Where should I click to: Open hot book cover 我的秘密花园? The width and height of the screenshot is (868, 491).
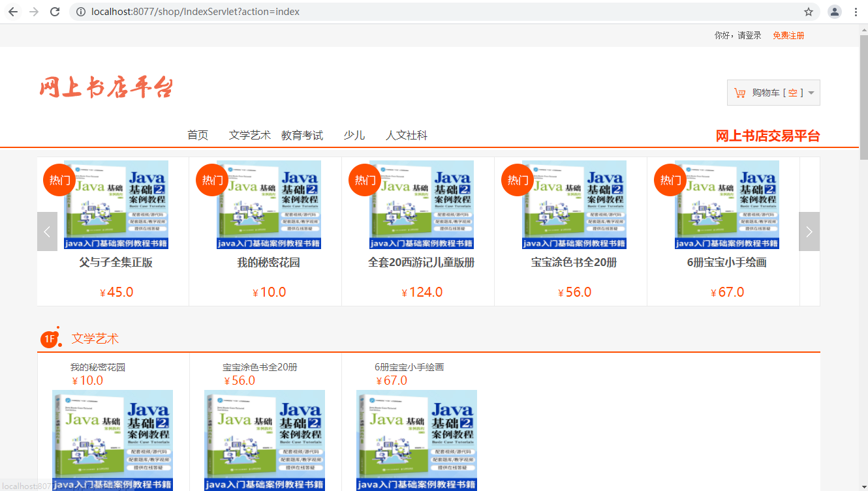point(269,205)
